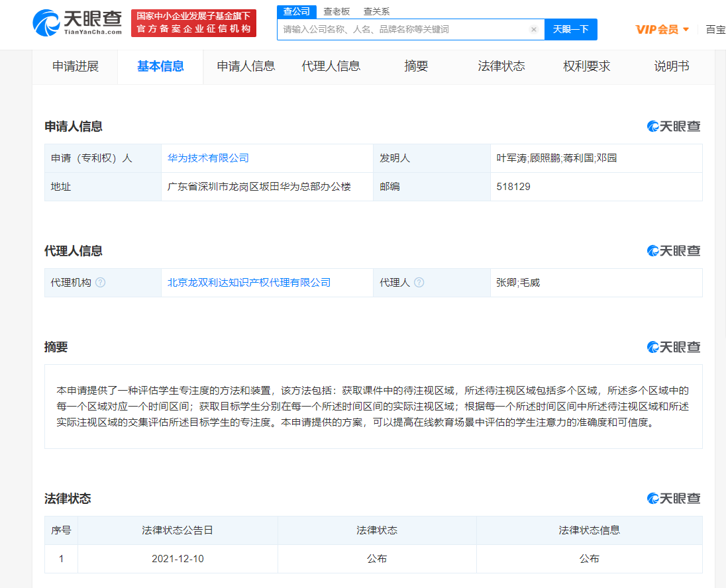Click the postal code 518129

click(513, 187)
